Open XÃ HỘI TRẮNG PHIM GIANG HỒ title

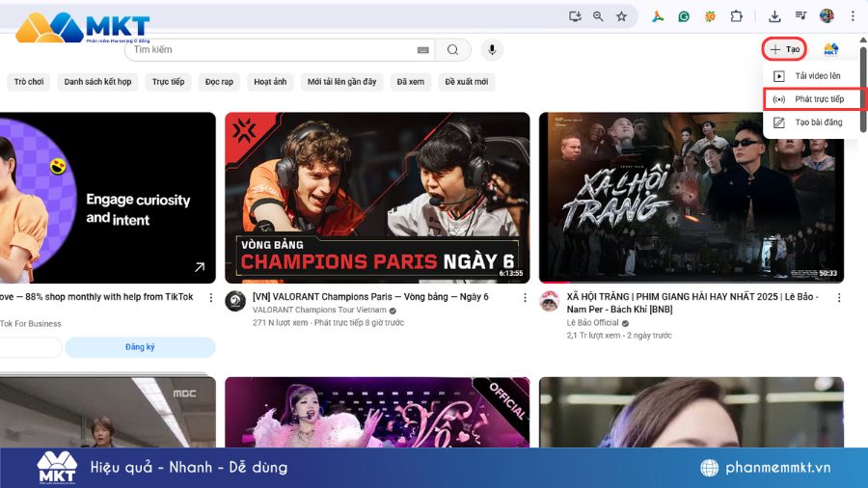(x=692, y=303)
